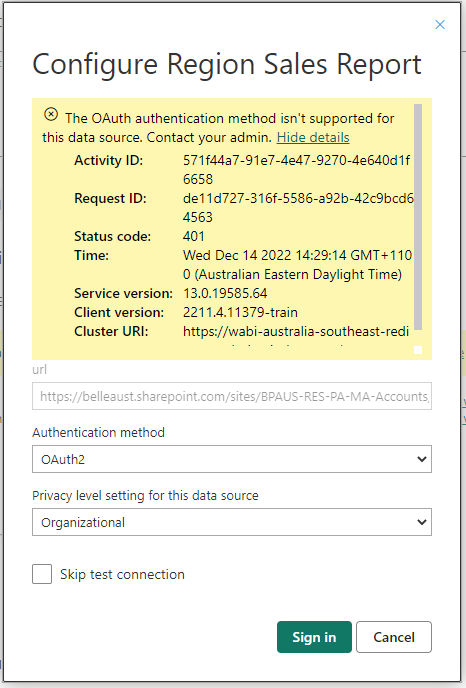Close the Configure Region Sales Report dialog
The height and width of the screenshot is (688, 466).
pos(440,25)
